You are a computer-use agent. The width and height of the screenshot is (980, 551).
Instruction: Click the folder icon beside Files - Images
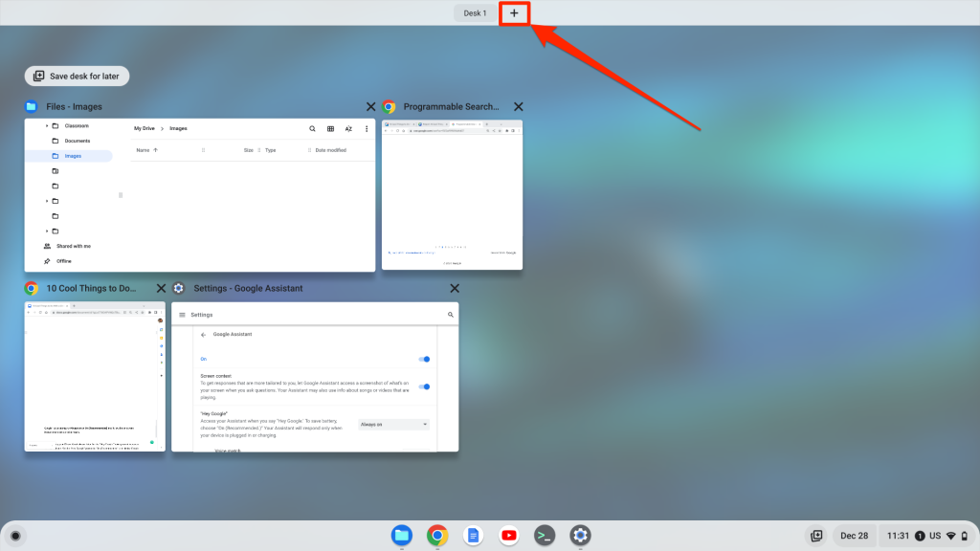click(x=32, y=107)
